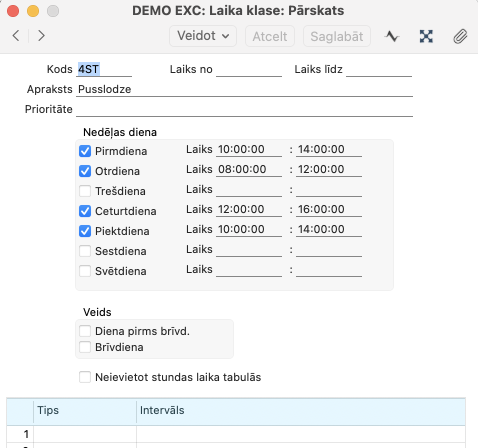Click the Ceturtdiena end time 16:00:00
The image size is (478, 448).
pos(328,209)
